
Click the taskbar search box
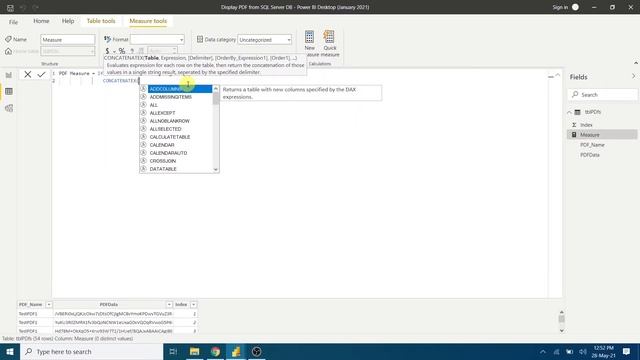[91, 351]
